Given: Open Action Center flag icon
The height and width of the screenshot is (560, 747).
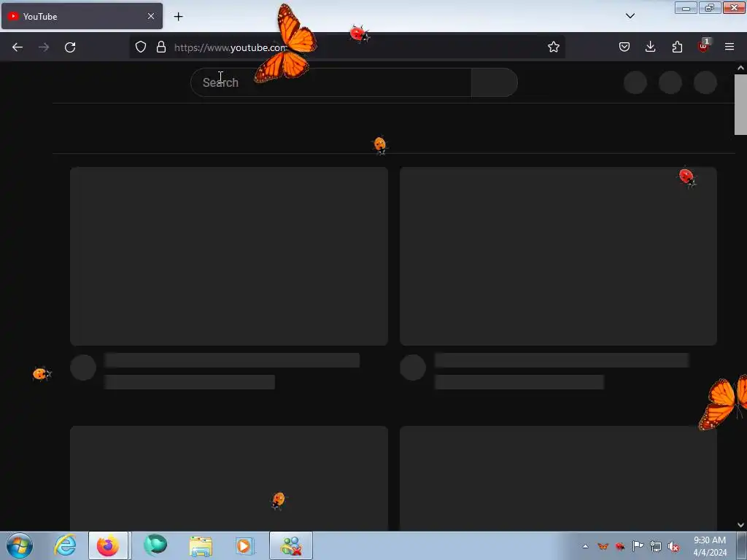Looking at the screenshot, I should tap(638, 546).
